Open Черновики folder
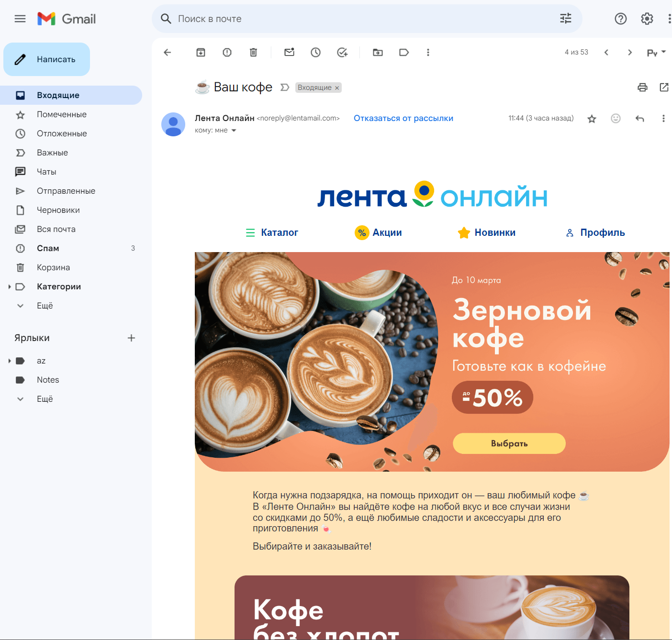 coord(71,210)
